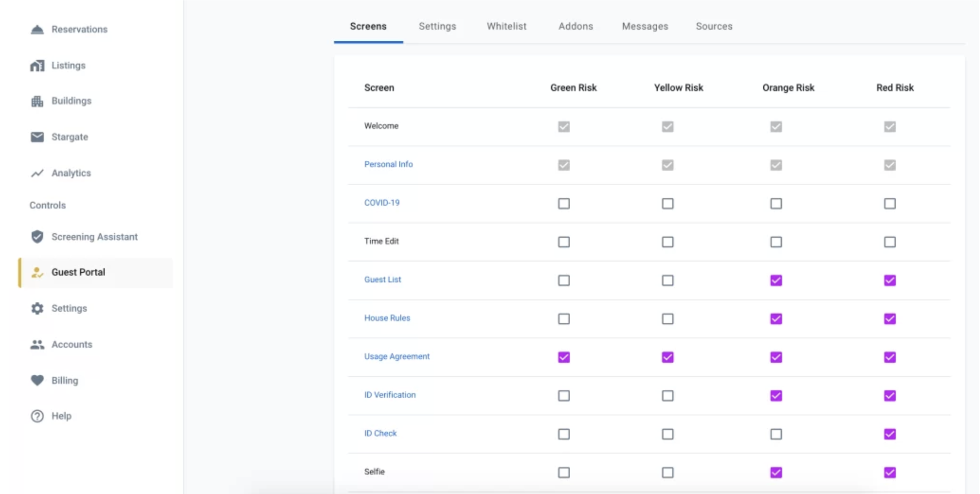Open the Settings gear in the sidebar

click(37, 308)
